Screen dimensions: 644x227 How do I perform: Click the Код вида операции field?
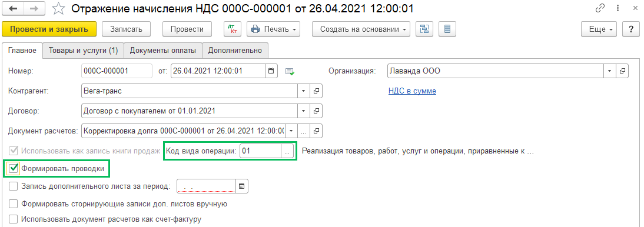(260, 151)
